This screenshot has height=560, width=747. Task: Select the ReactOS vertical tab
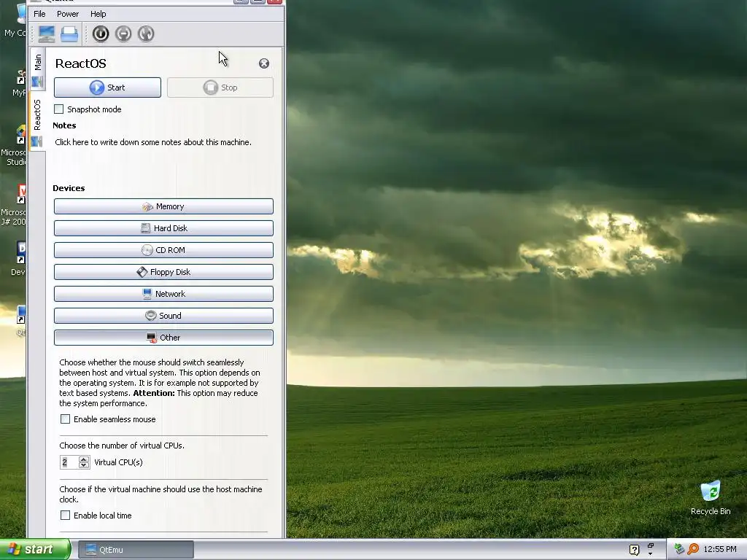(38, 121)
